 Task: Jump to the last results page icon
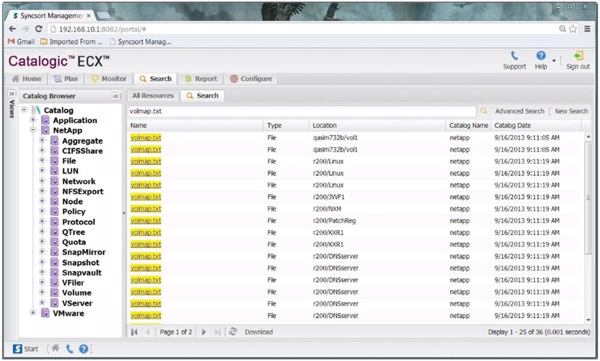coord(217,332)
